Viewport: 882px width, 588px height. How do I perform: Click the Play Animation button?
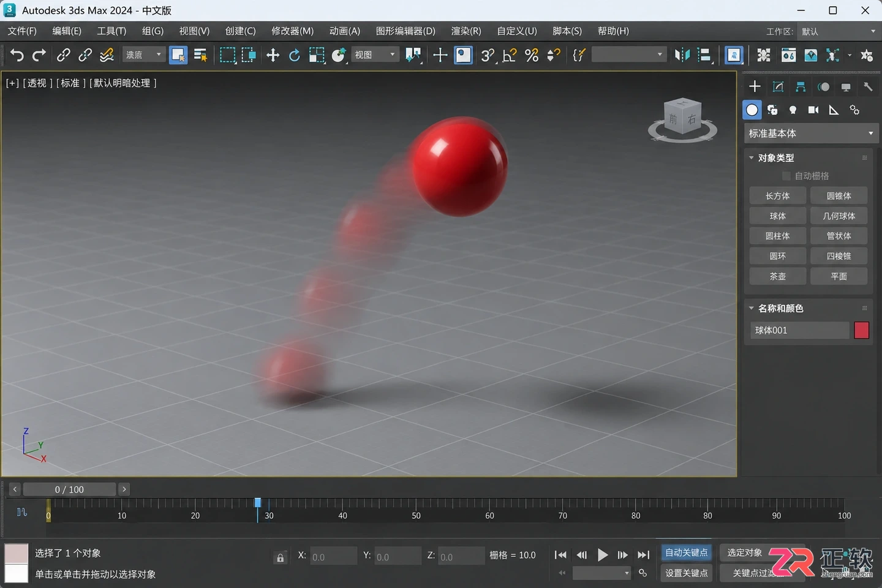[603, 555]
